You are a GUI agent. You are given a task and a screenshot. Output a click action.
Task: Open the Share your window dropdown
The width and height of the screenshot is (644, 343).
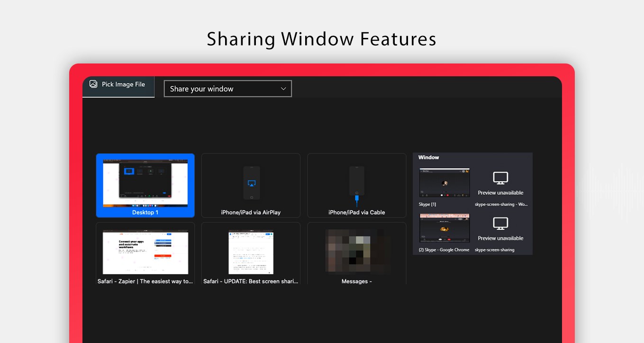tap(228, 89)
